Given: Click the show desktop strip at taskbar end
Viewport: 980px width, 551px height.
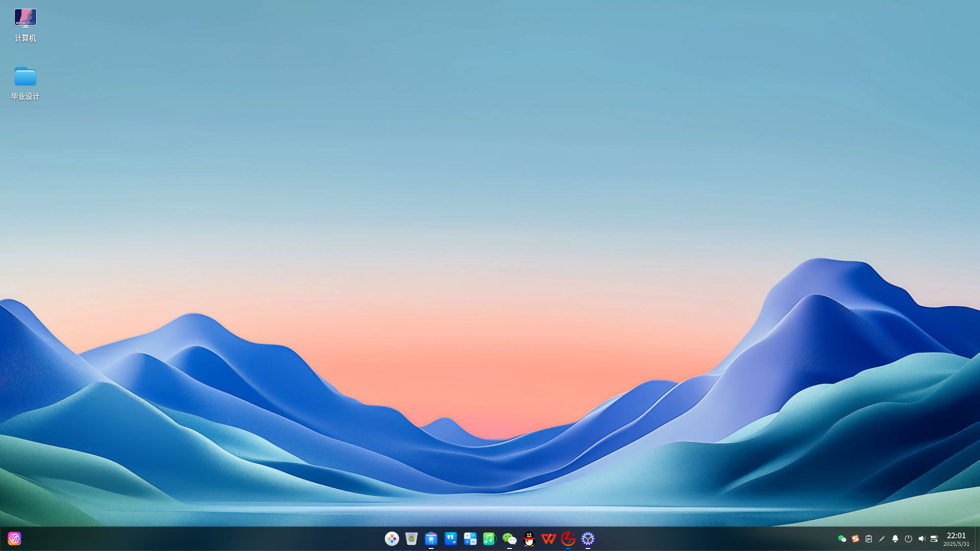Looking at the screenshot, I should point(977,539).
